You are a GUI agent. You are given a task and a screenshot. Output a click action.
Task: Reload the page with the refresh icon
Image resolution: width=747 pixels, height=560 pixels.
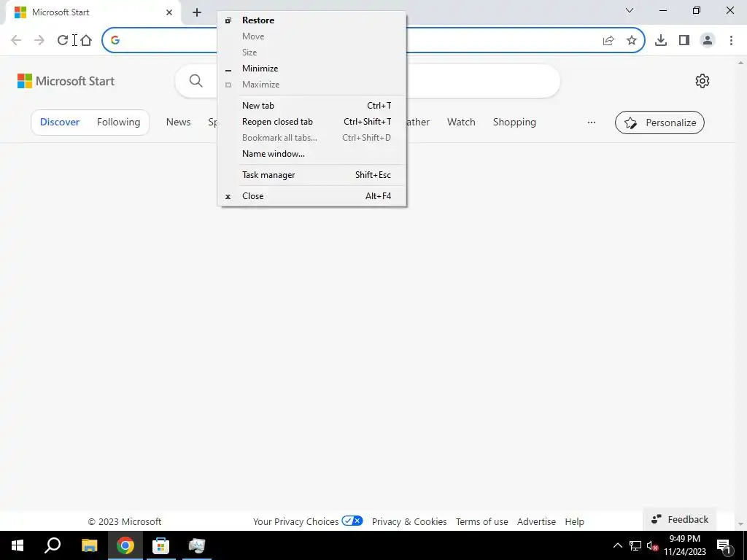tap(63, 40)
